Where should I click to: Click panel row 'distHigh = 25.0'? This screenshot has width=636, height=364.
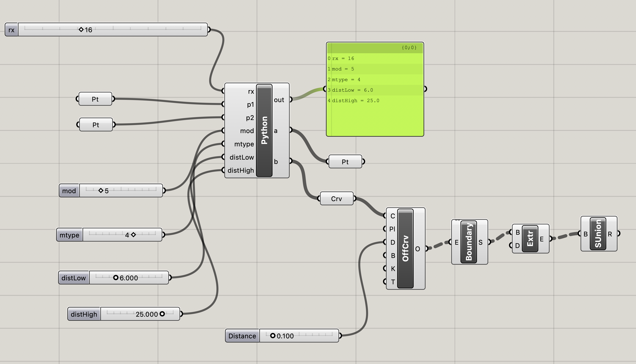point(375,101)
